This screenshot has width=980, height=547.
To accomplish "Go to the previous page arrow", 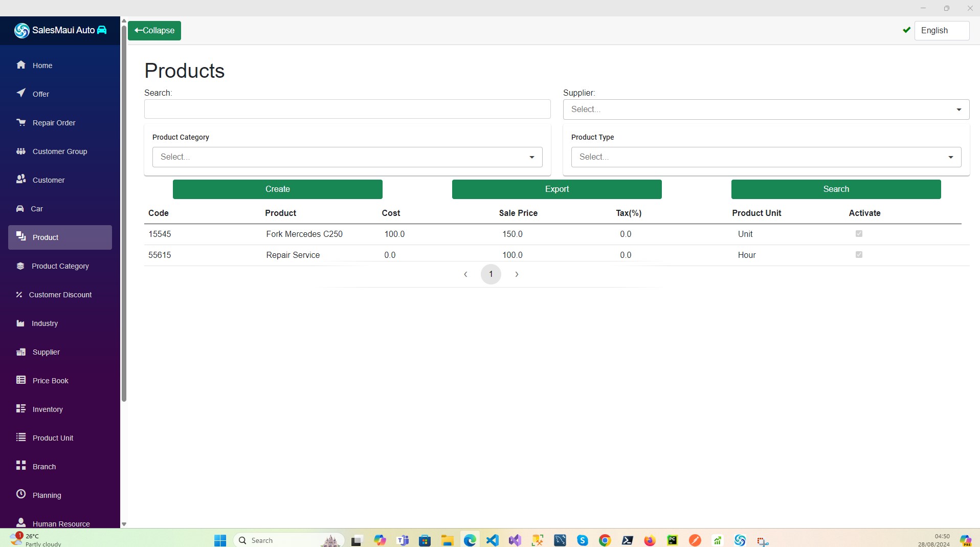I will (465, 275).
